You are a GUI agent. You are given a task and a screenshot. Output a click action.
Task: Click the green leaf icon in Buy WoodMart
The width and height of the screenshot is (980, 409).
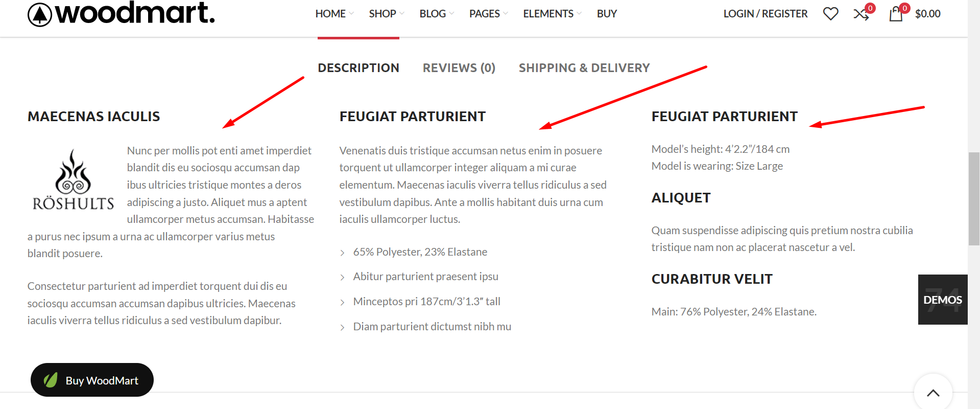tap(51, 380)
